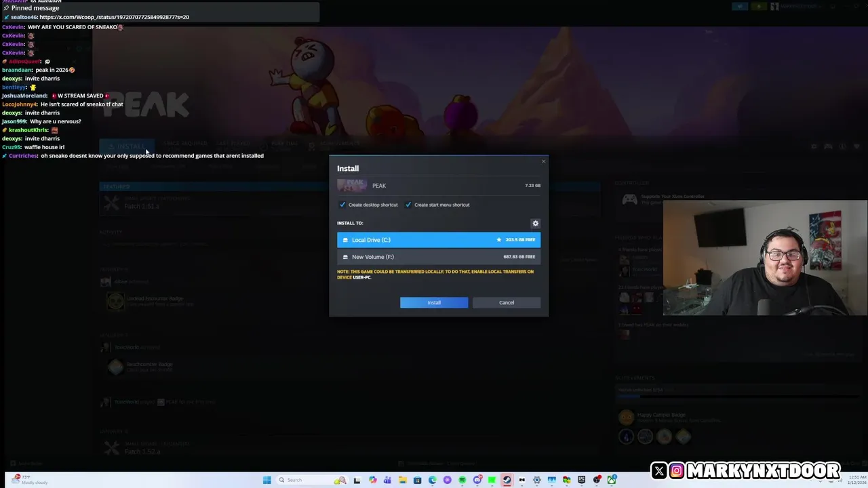The height and width of the screenshot is (488, 868).
Task: Open the Xbox app taskbar icon
Action: [611, 480]
